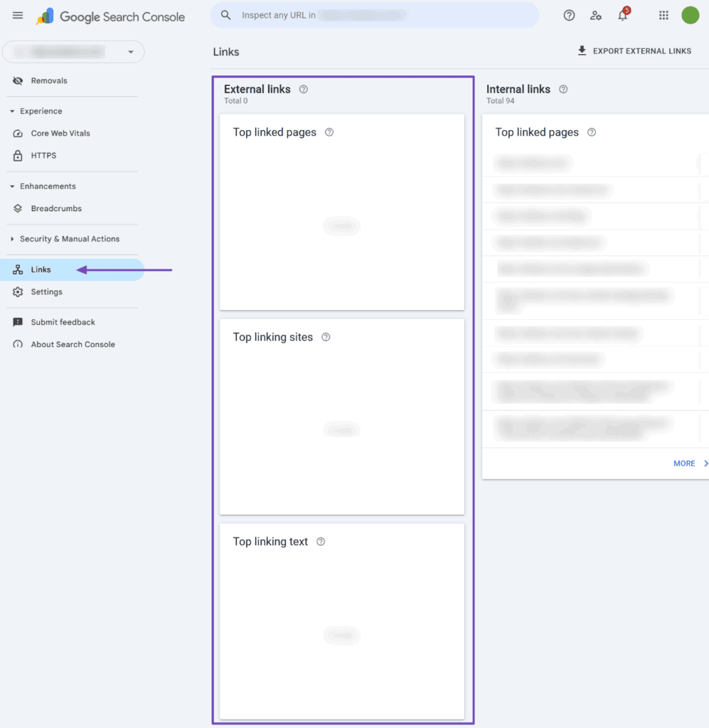This screenshot has height=728, width=709.
Task: Click the help icon next to External links
Action: pos(303,89)
